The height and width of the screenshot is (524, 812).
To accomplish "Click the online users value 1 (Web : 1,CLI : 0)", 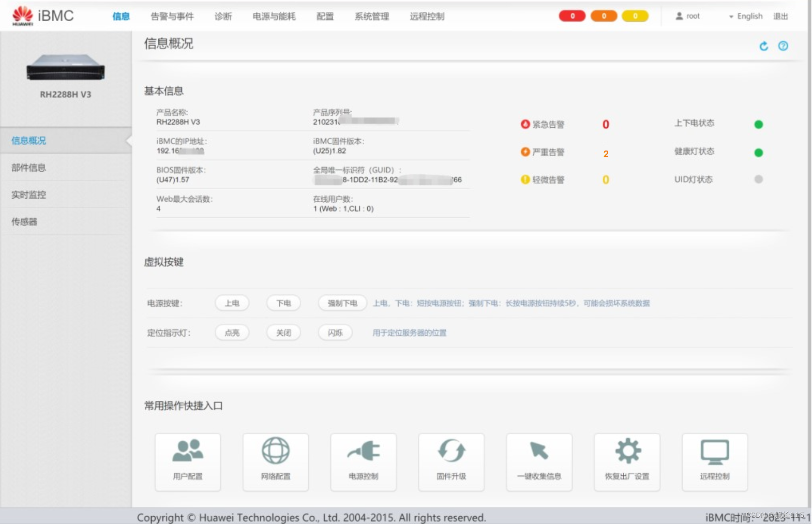I will [x=343, y=209].
